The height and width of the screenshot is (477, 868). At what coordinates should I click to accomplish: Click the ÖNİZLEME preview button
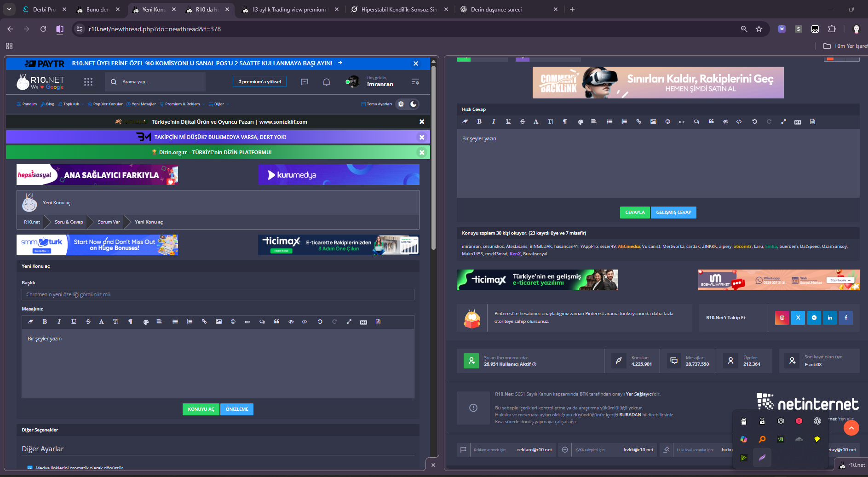(237, 409)
